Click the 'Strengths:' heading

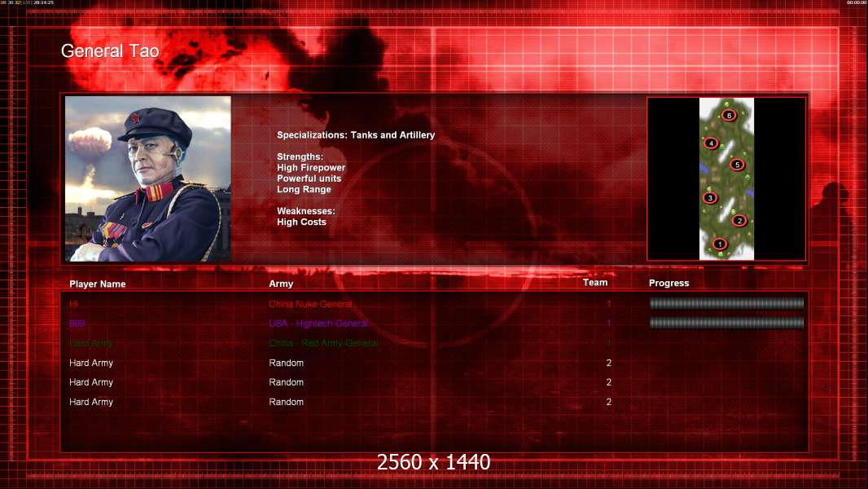tap(300, 156)
